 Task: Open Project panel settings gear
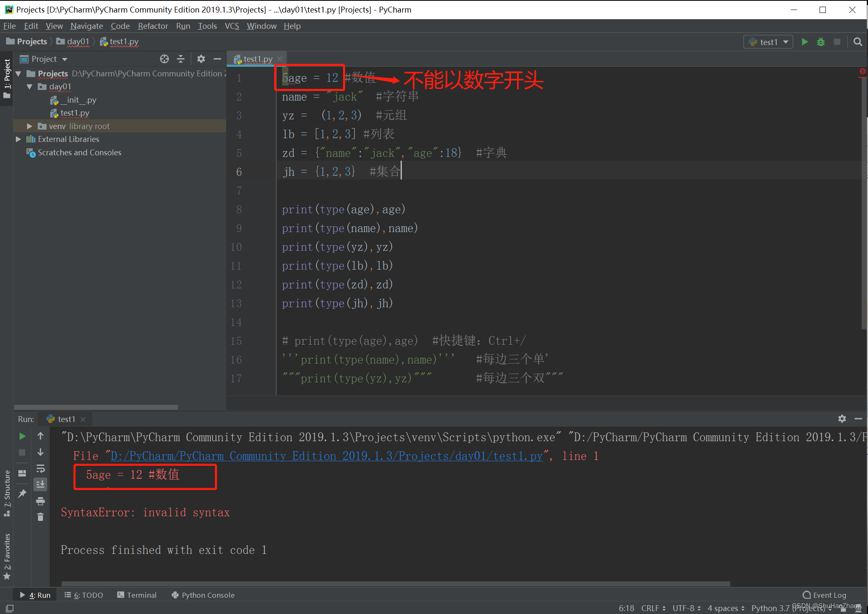[201, 59]
